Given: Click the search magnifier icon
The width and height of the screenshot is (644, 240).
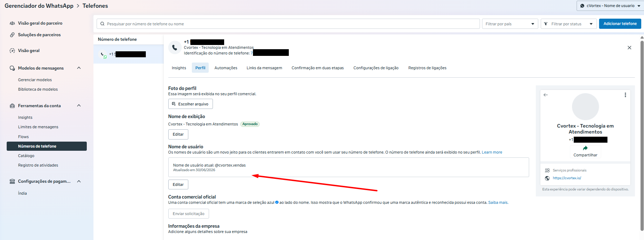Looking at the screenshot, I should (103, 24).
